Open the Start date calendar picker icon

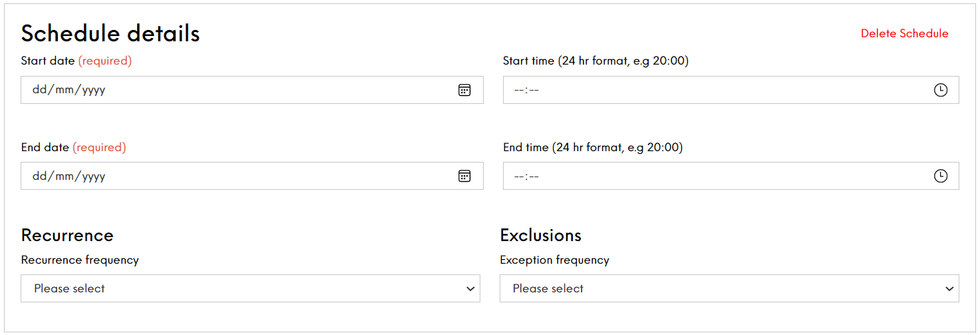click(x=464, y=90)
